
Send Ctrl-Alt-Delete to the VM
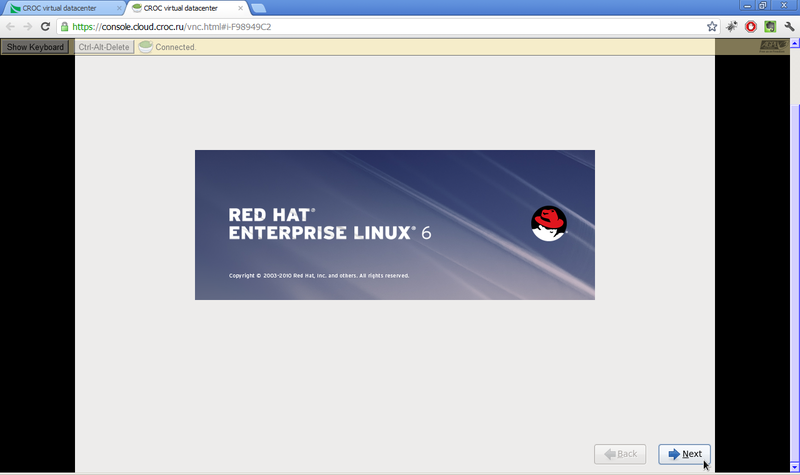pos(104,47)
